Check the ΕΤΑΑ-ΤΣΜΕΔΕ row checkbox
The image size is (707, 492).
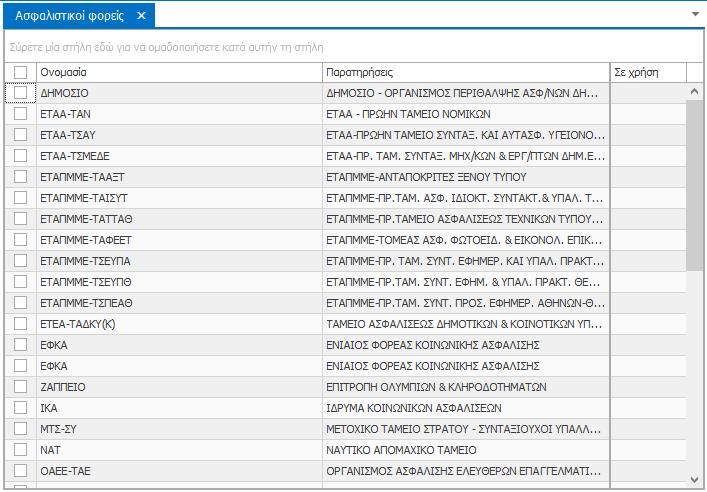(20, 156)
